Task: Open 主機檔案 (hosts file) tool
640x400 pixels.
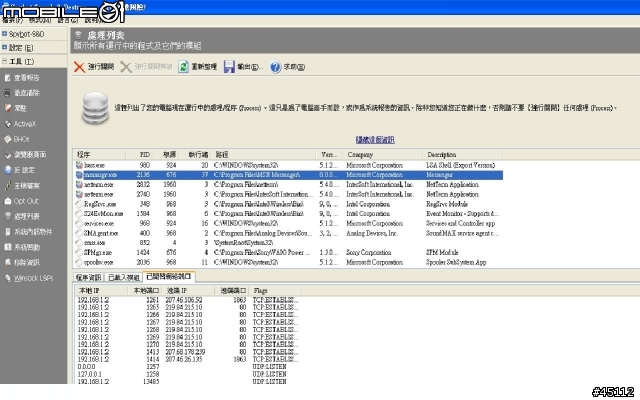Action: pos(22,186)
